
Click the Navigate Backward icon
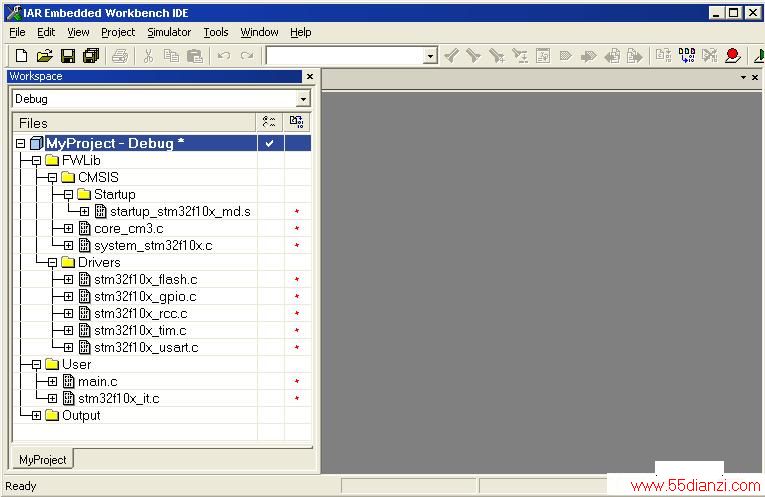pyautogui.click(x=612, y=56)
